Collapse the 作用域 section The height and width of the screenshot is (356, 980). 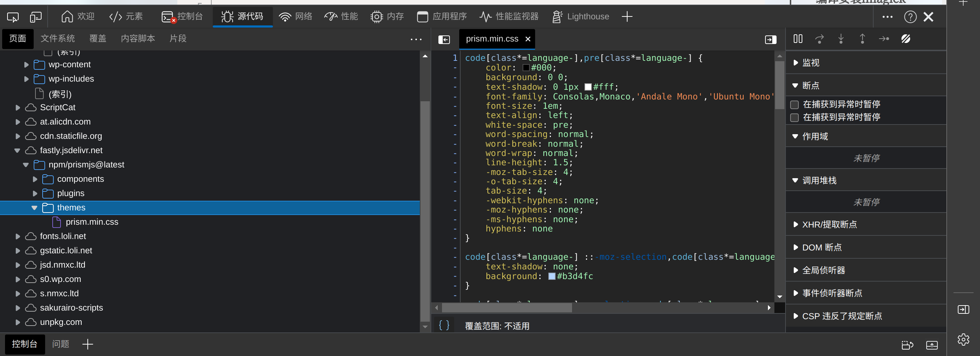coord(866,136)
